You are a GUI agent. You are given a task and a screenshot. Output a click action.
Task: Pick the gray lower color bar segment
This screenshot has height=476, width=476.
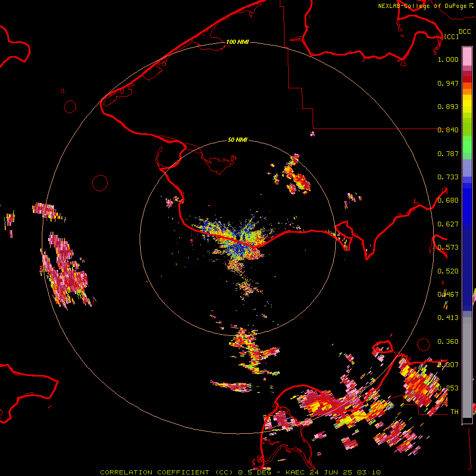467,368
